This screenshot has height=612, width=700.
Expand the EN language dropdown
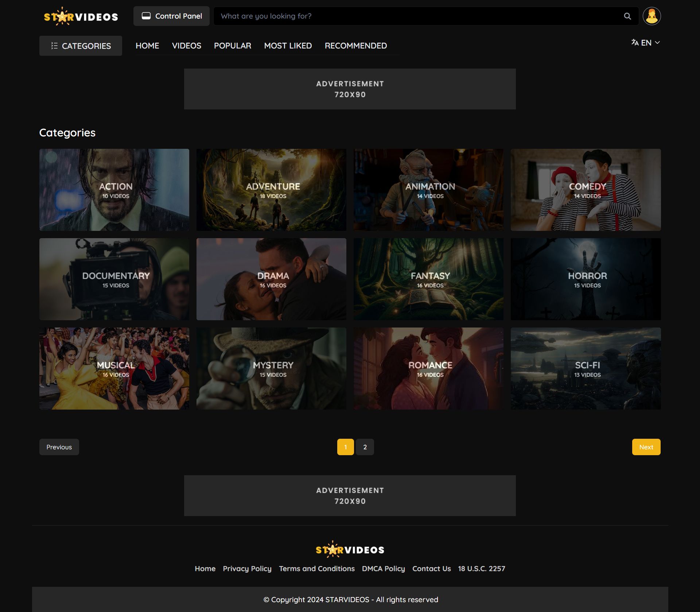[646, 43]
